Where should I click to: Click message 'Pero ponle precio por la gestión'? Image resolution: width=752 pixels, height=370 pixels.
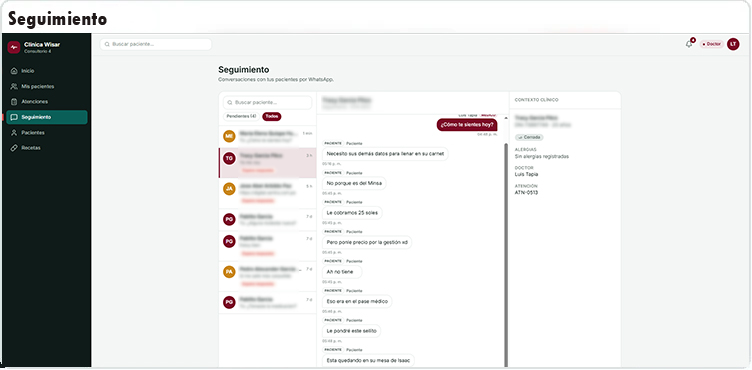click(x=367, y=242)
